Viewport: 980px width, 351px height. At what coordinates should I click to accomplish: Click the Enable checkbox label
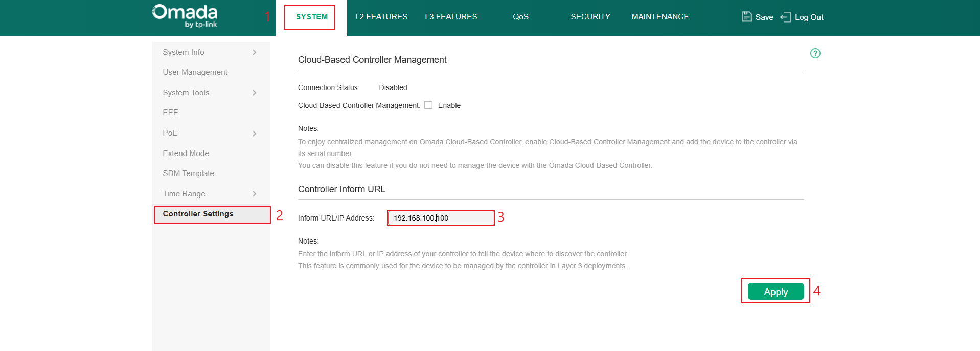449,105
